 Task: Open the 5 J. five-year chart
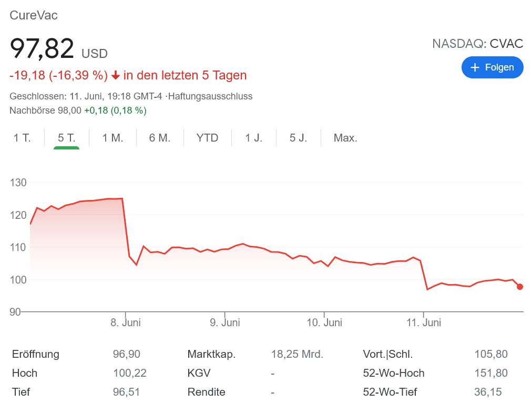(x=298, y=138)
